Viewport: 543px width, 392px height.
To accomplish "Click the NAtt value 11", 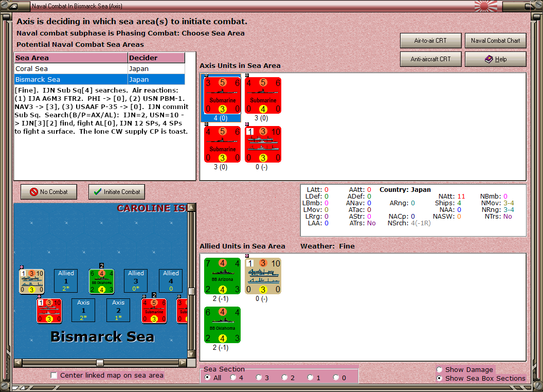I will pyautogui.click(x=461, y=196).
